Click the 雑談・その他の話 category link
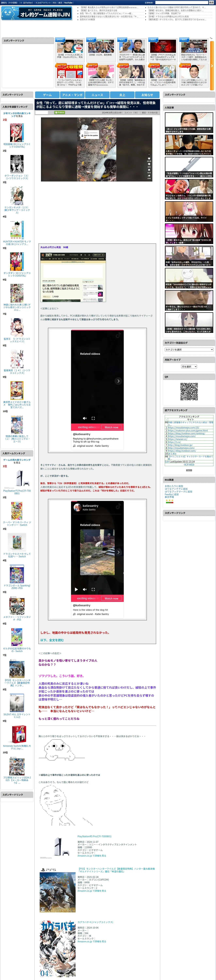Viewport: 216px width, 980px height. (x=150, y=113)
